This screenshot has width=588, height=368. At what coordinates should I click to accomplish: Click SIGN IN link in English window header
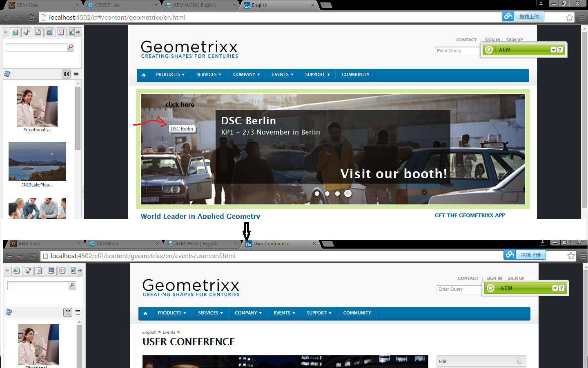pos(492,40)
